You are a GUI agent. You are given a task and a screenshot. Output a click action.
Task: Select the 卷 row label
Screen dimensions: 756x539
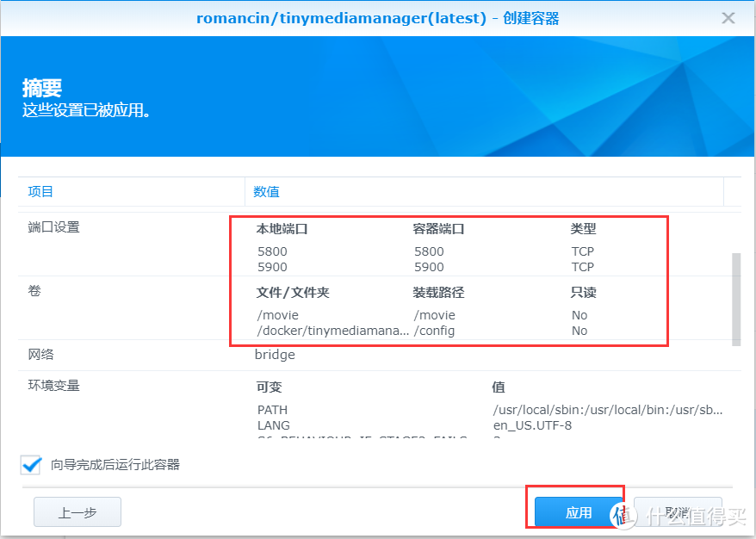pyautogui.click(x=34, y=291)
